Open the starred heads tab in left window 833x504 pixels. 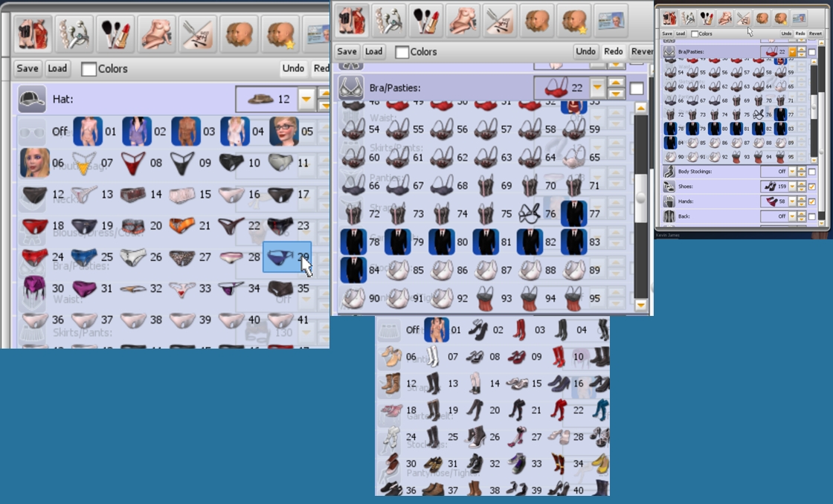click(280, 33)
